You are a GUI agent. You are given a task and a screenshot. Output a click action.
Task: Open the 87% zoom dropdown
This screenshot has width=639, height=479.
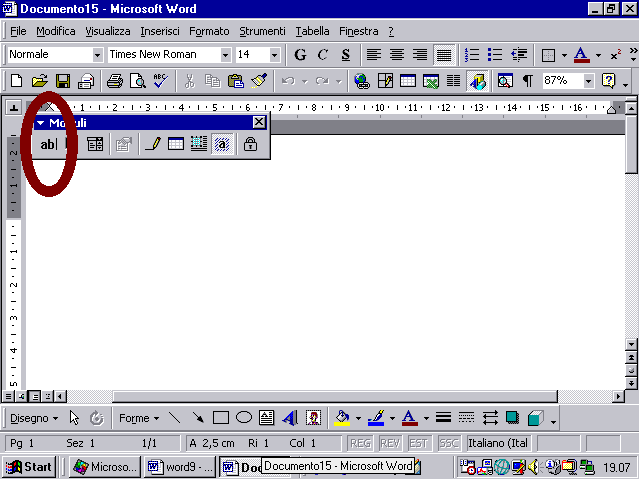(588, 81)
